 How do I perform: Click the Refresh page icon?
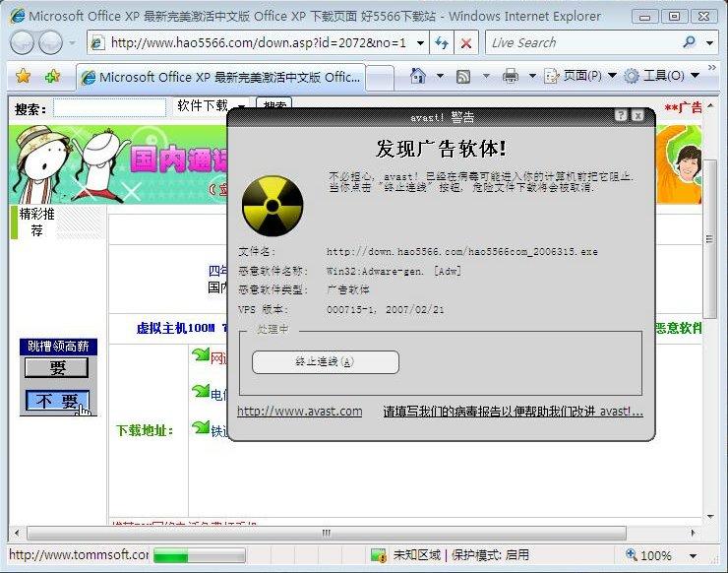[442, 43]
